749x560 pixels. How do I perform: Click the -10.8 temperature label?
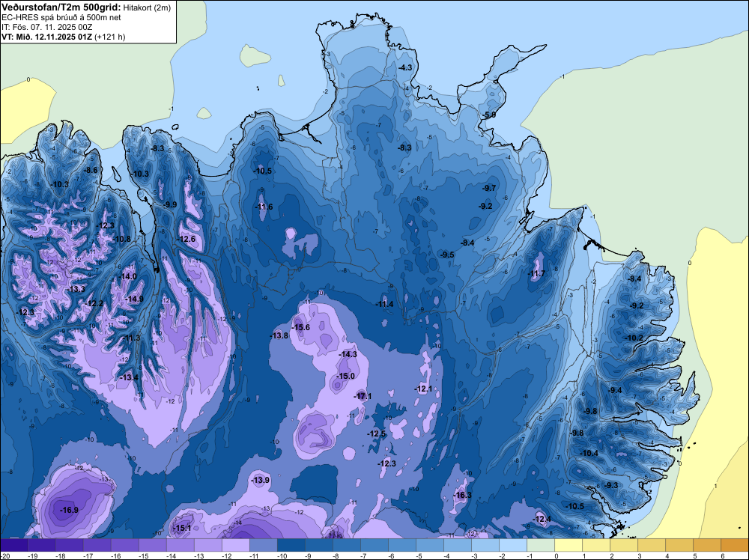[122, 239]
